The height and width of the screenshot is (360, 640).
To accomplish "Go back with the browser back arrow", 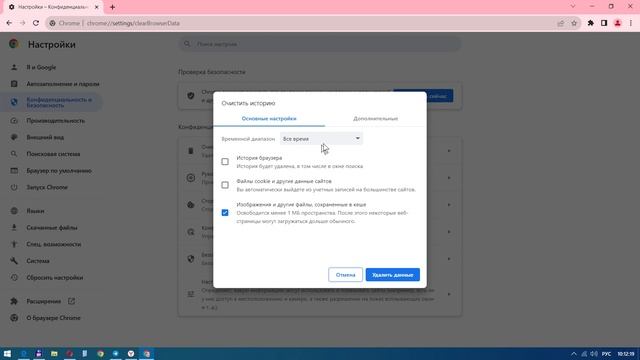I will pos(9,23).
